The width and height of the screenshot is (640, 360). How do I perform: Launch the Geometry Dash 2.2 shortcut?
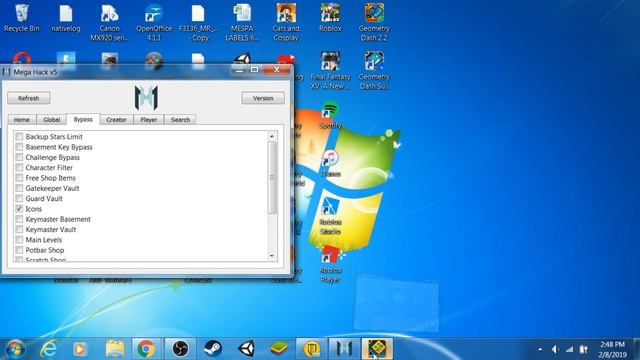click(x=374, y=22)
